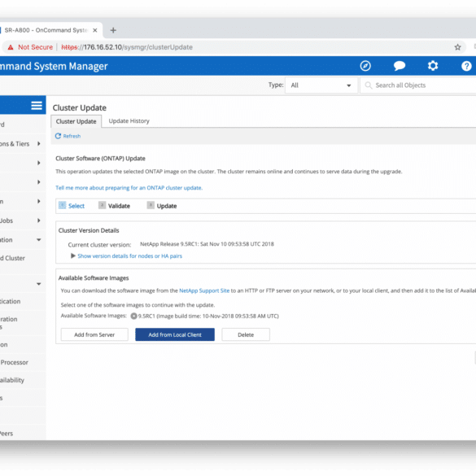Open the chat feedback bubble icon

pyautogui.click(x=400, y=66)
